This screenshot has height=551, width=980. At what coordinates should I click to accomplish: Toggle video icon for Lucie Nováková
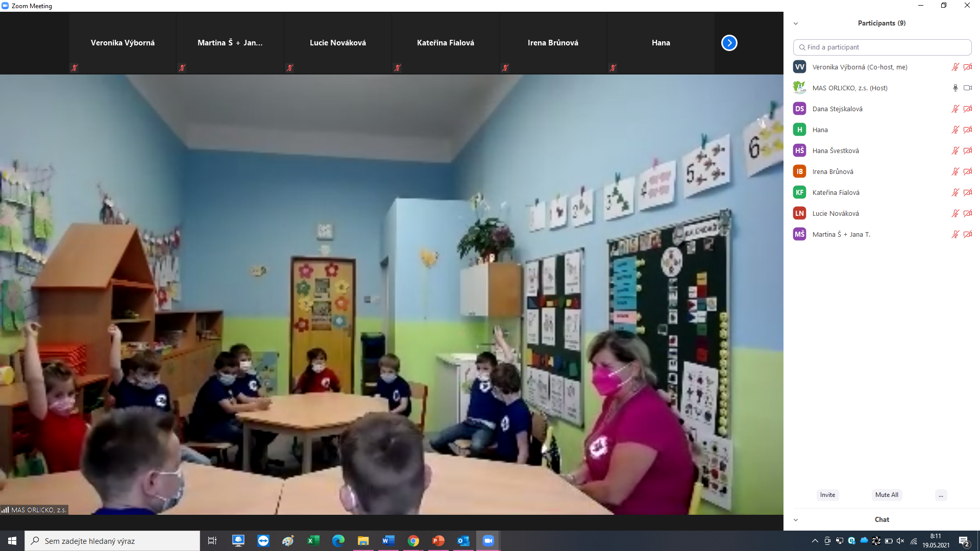[x=967, y=213]
